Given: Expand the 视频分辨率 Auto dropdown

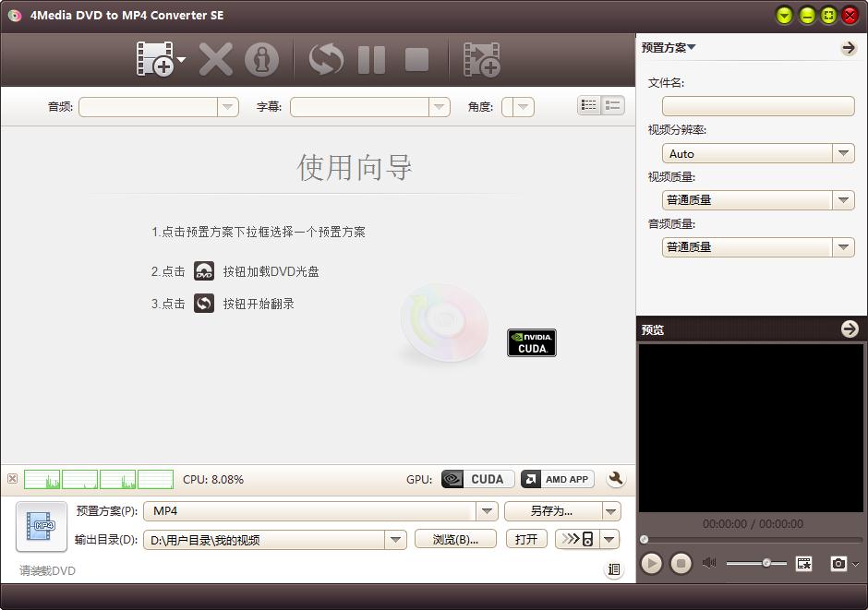Looking at the screenshot, I should [843, 153].
